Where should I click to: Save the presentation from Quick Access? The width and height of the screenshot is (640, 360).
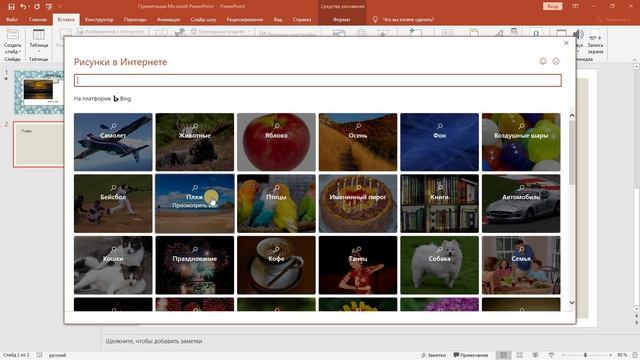[x=11, y=7]
